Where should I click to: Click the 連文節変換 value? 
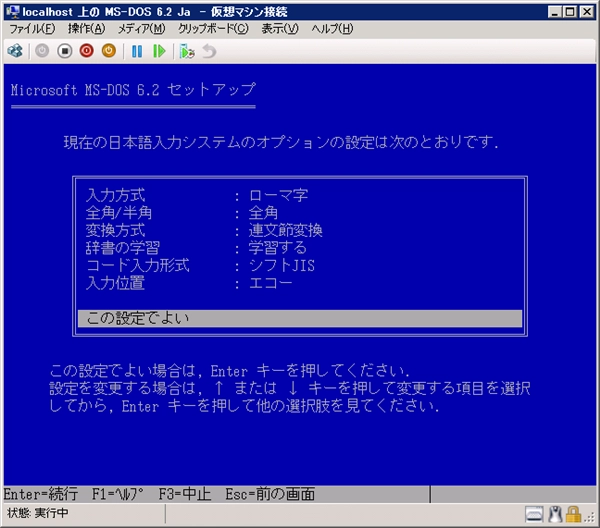[x=285, y=230]
